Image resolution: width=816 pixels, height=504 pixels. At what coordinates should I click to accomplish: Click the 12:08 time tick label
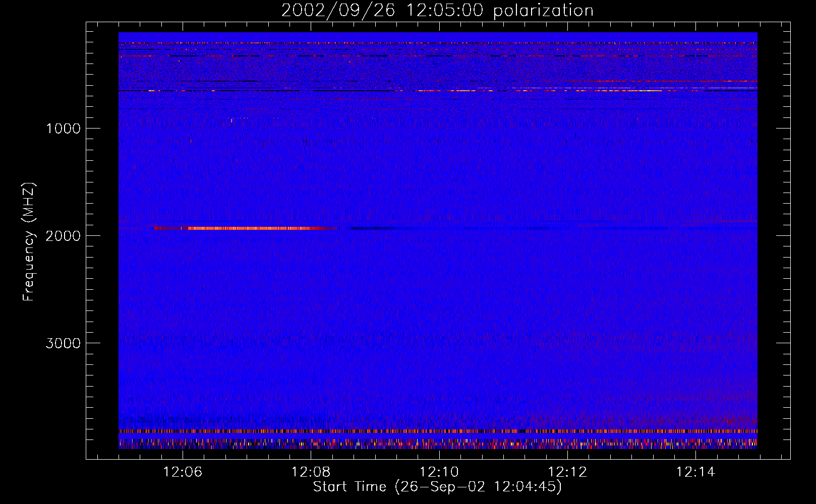click(x=311, y=472)
